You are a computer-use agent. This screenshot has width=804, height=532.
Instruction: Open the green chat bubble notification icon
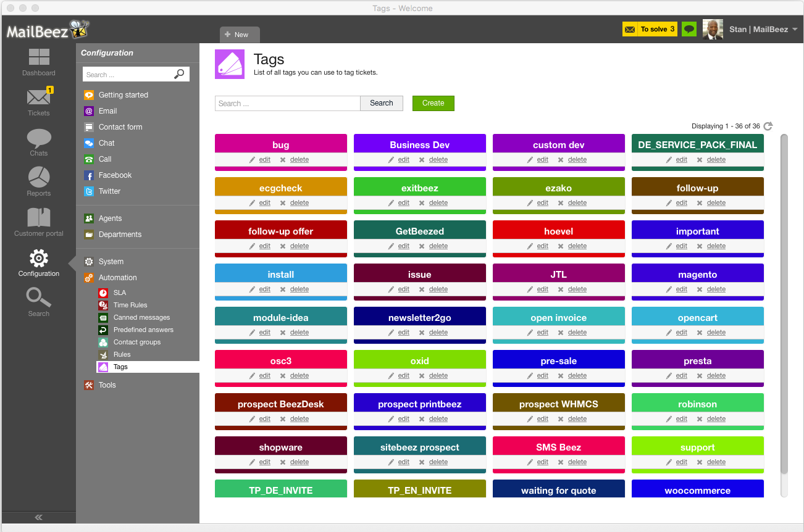point(689,29)
